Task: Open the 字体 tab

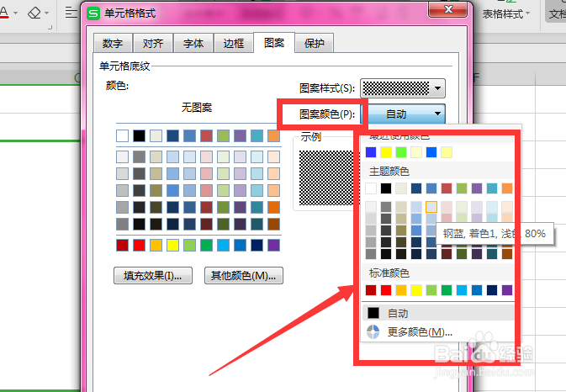Action: (x=193, y=43)
